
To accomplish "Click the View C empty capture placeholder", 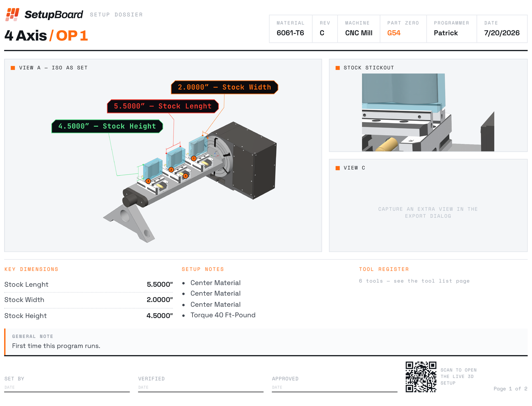I will [x=428, y=213].
